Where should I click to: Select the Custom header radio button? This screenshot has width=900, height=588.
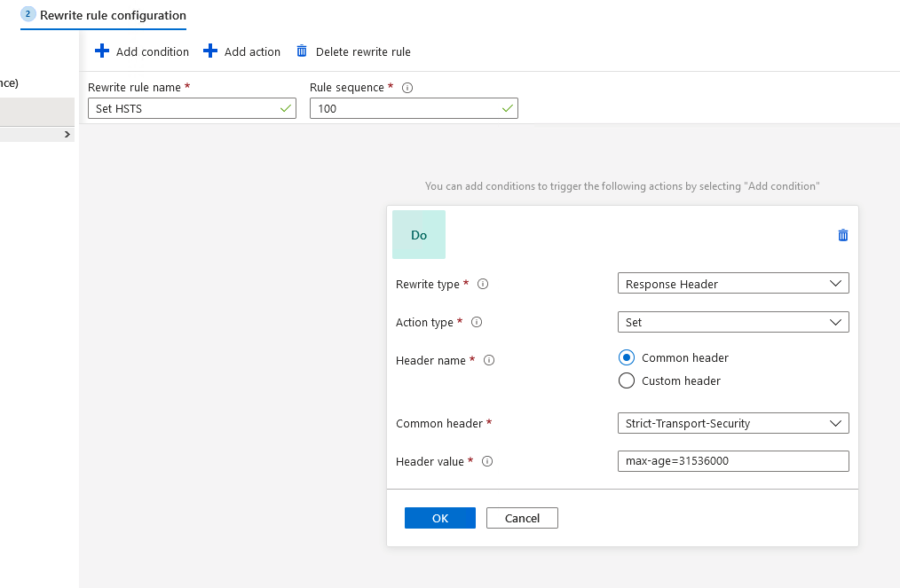[627, 380]
